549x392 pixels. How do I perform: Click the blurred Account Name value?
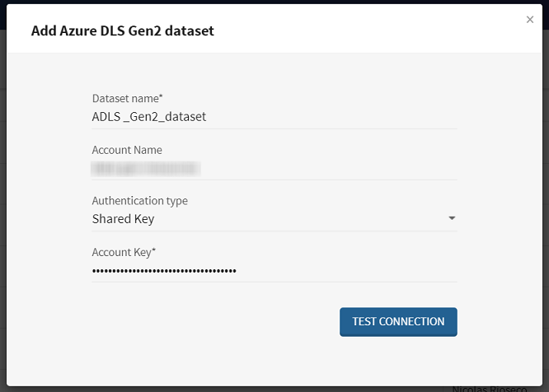(146, 168)
